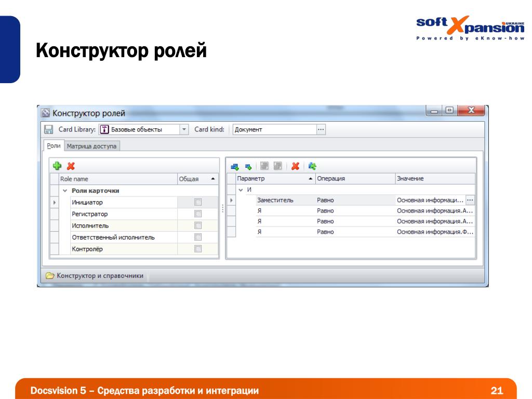This screenshot has height=399, width=532.
Task: Sort by Параметр column header
Action: pos(275,179)
